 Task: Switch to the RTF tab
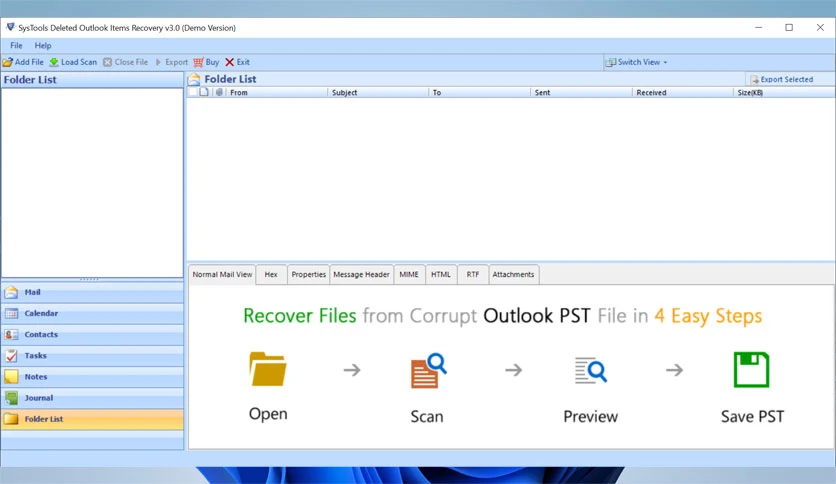[473, 275]
